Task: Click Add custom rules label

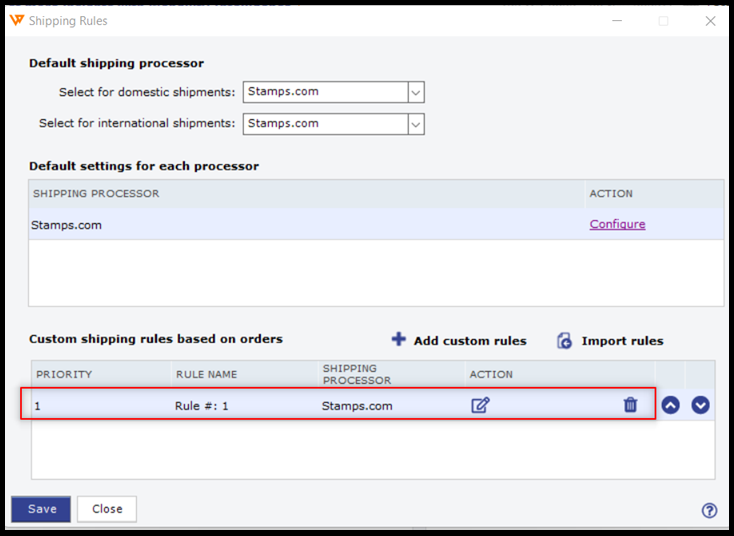Action: [469, 341]
